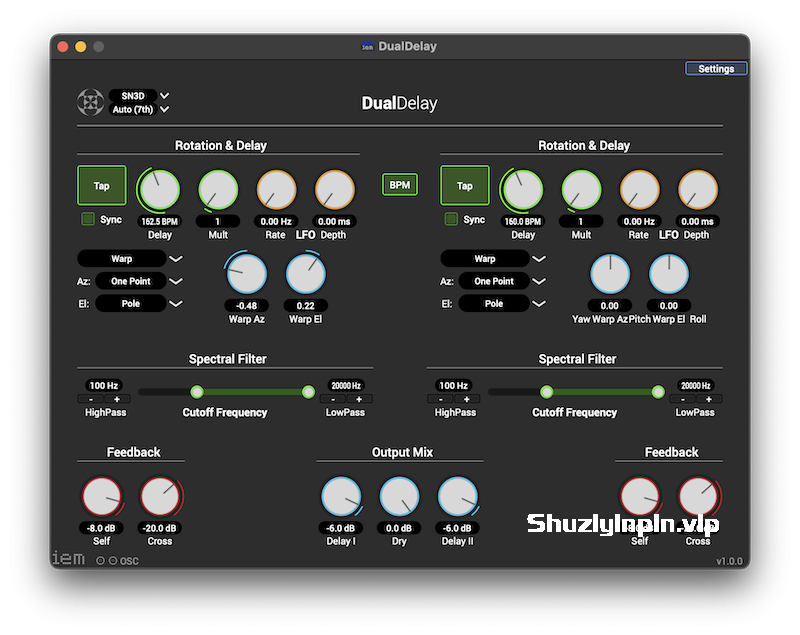
Task: Increase right LowPass with plus button
Action: tap(709, 399)
